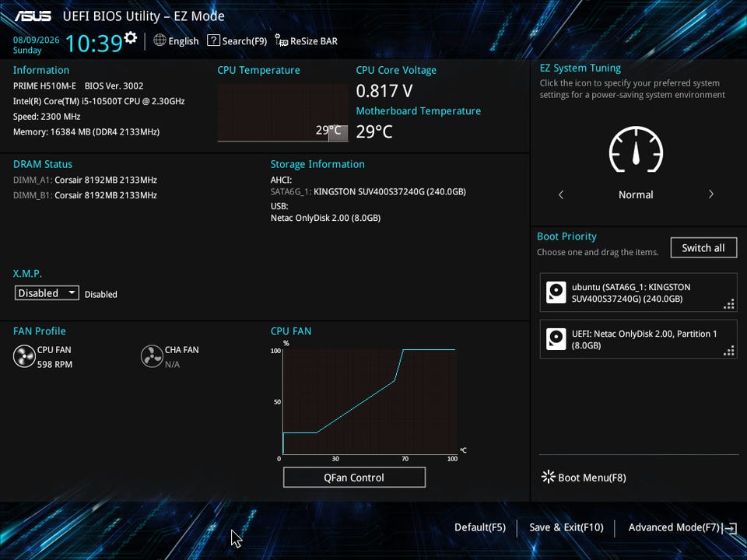The width and height of the screenshot is (747, 560).
Task: Click the Advanced Mode exit arrow icon
Action: [x=730, y=527]
